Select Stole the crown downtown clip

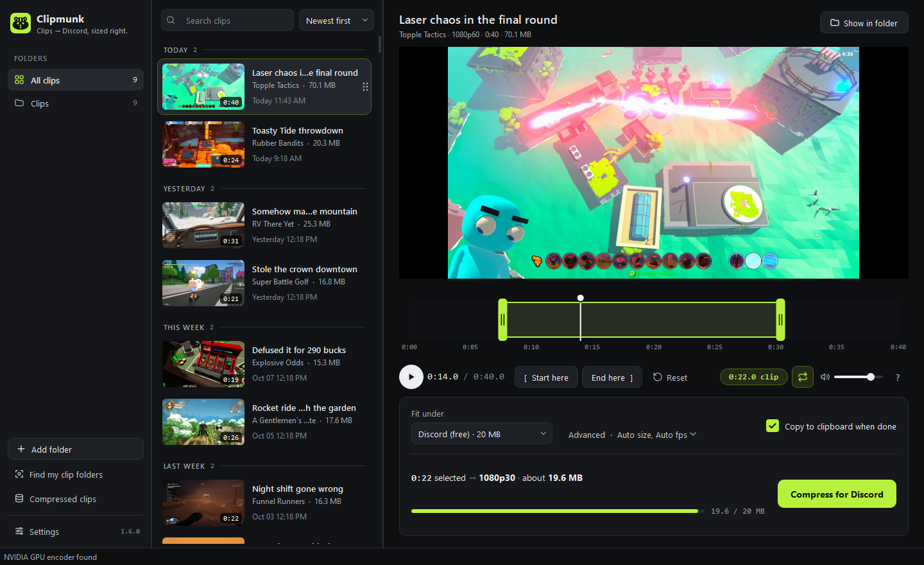[x=264, y=283]
